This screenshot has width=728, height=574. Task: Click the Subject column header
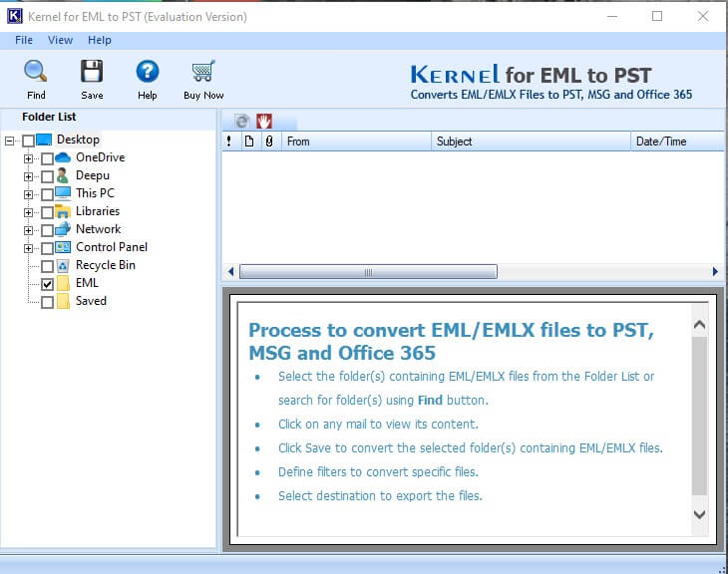(x=531, y=142)
